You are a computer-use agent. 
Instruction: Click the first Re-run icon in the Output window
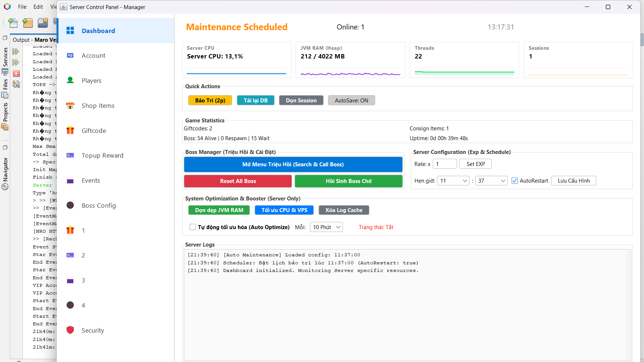pyautogui.click(x=16, y=52)
